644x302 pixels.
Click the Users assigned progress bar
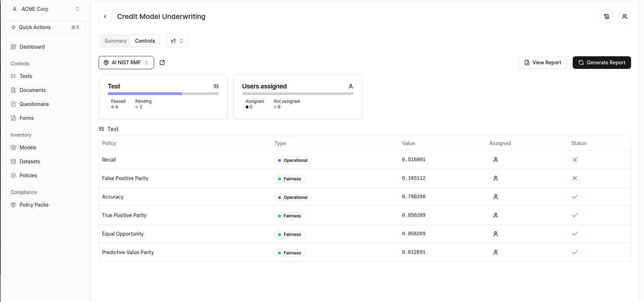click(x=298, y=94)
